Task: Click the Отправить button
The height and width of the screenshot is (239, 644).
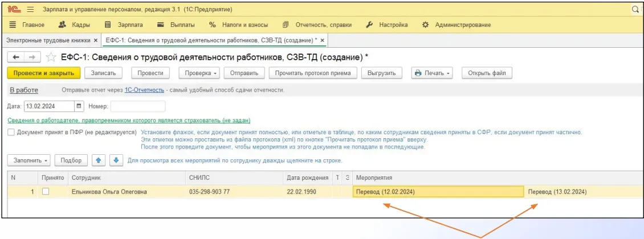Action: pos(244,73)
